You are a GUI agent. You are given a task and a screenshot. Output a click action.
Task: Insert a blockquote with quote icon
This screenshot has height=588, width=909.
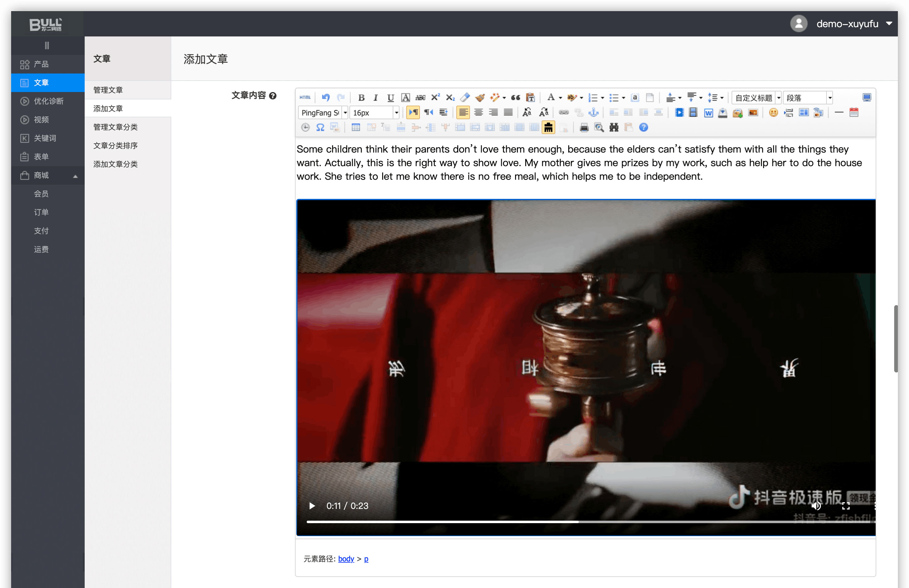click(515, 98)
